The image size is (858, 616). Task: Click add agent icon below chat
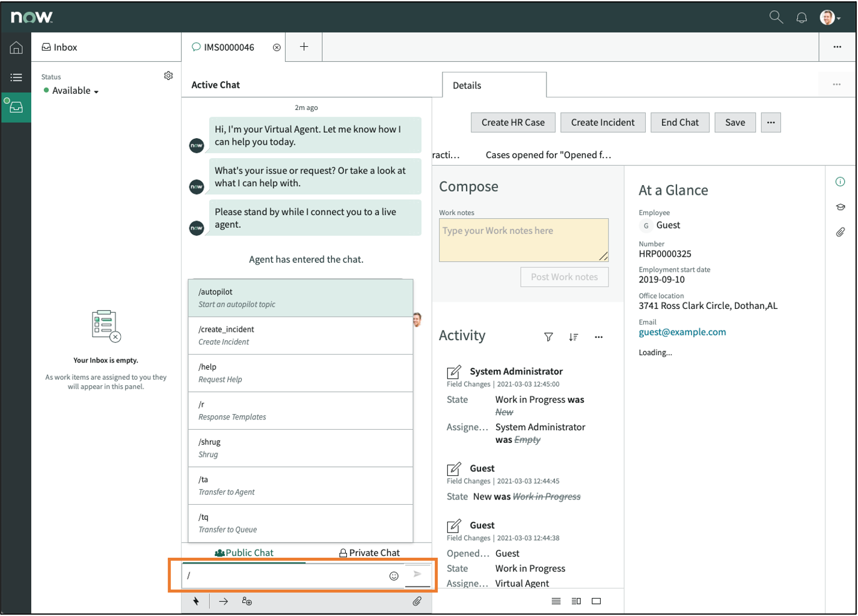247,602
